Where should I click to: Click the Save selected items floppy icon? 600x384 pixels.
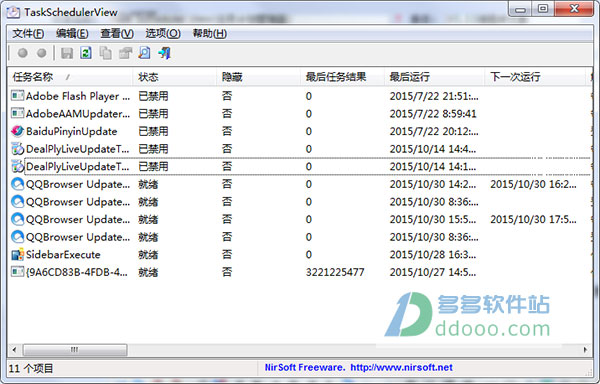(x=67, y=53)
